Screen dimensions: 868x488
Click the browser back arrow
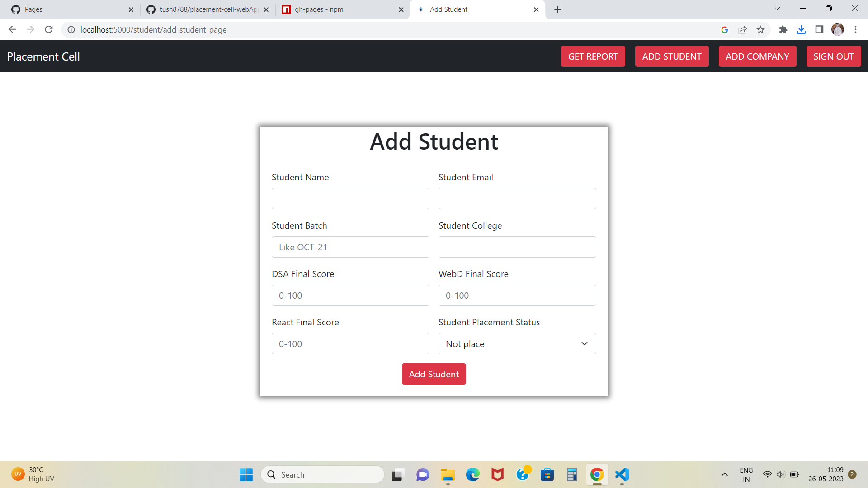12,29
